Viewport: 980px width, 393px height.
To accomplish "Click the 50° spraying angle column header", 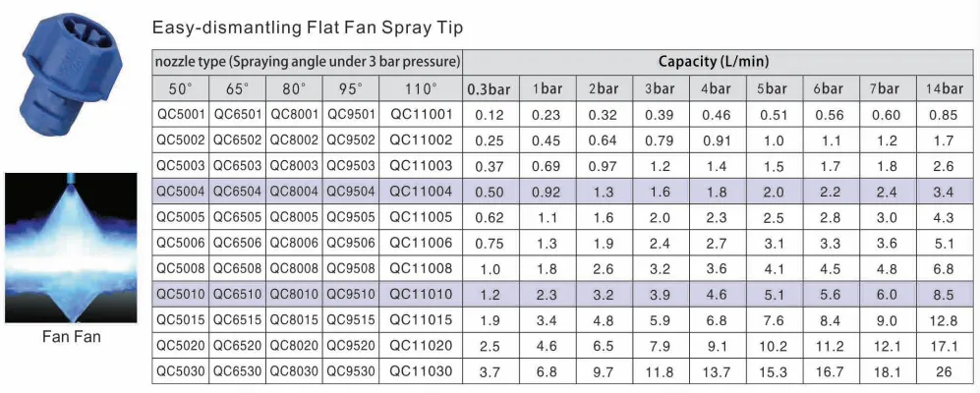I will 181,88.
